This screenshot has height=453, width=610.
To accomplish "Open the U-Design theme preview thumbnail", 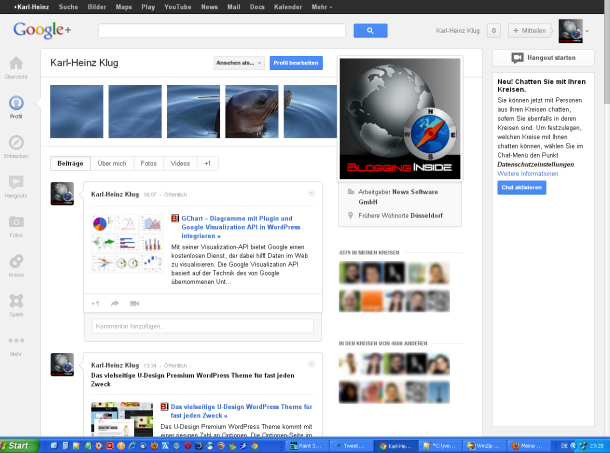I will pyautogui.click(x=122, y=419).
